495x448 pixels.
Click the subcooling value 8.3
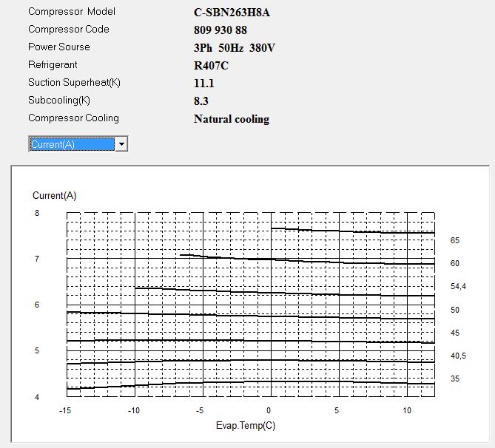[201, 101]
